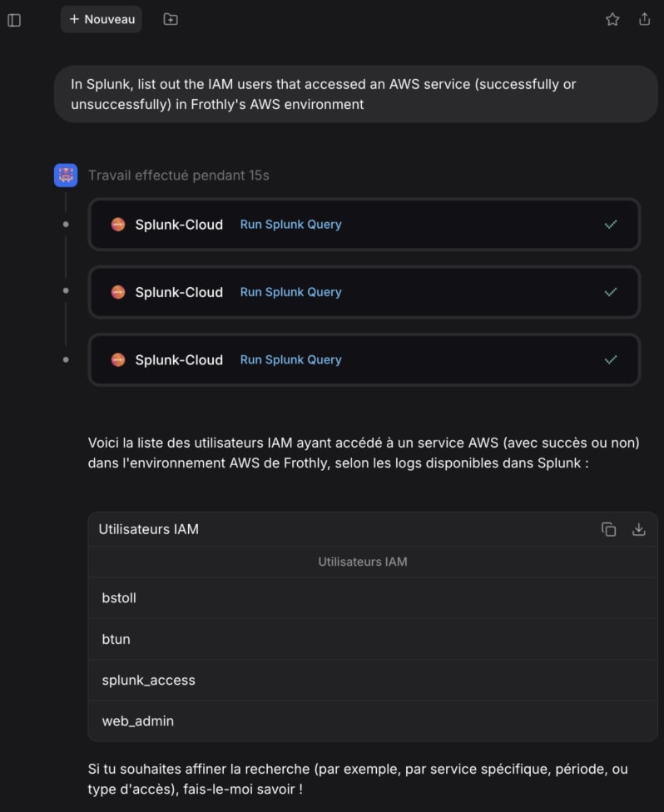Click the share/export icon at top right

644,19
